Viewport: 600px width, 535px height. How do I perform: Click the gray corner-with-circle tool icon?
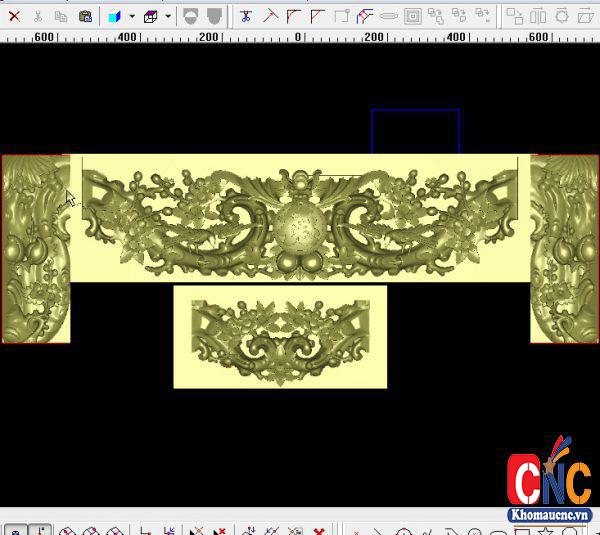(342, 16)
